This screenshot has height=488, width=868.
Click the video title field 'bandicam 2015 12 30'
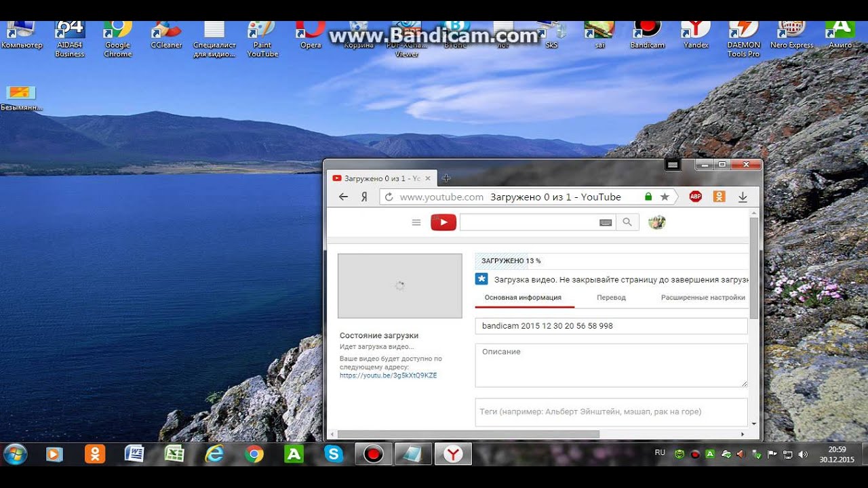pyautogui.click(x=611, y=326)
